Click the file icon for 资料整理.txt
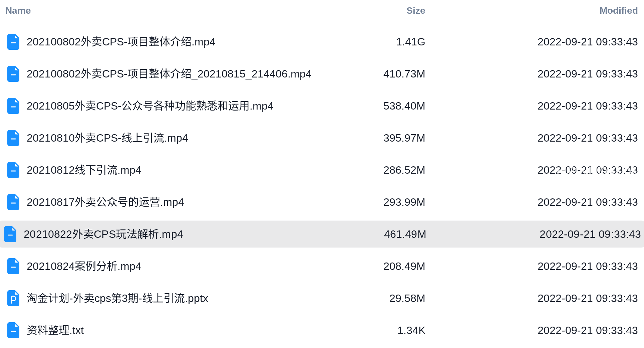 (13, 330)
